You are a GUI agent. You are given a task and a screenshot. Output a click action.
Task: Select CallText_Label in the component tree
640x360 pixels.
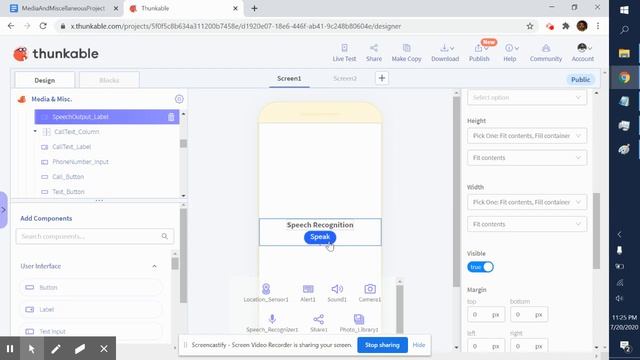[x=71, y=147]
